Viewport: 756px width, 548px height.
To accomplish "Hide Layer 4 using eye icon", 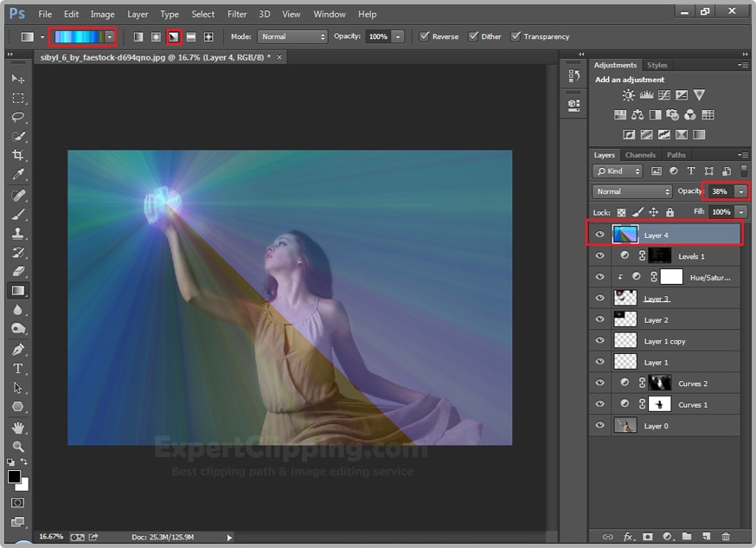I will tap(599, 235).
